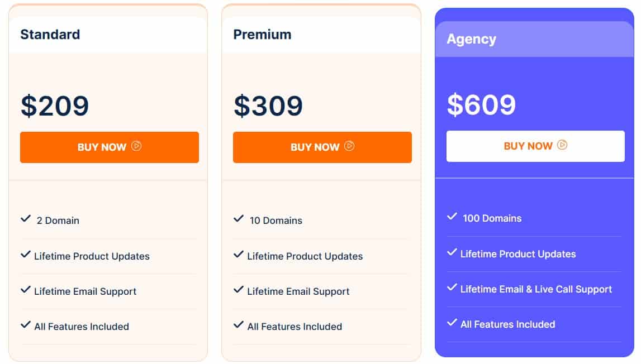
Task: Toggle the check next to Lifetime Product Updates under Agency
Action: [x=452, y=252]
